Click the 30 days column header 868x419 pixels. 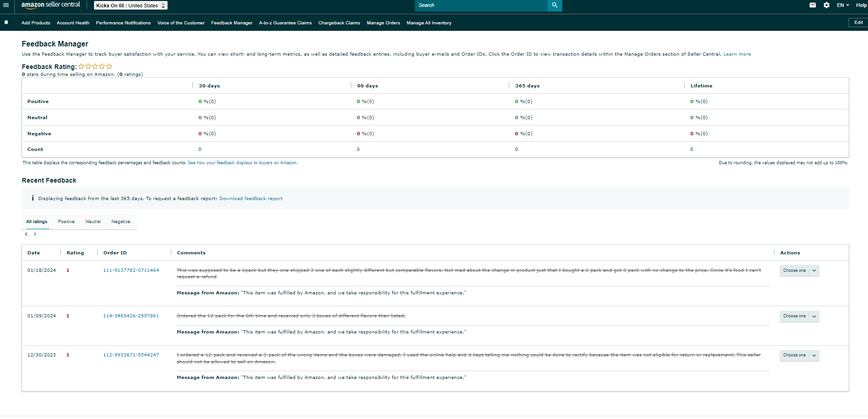210,86
